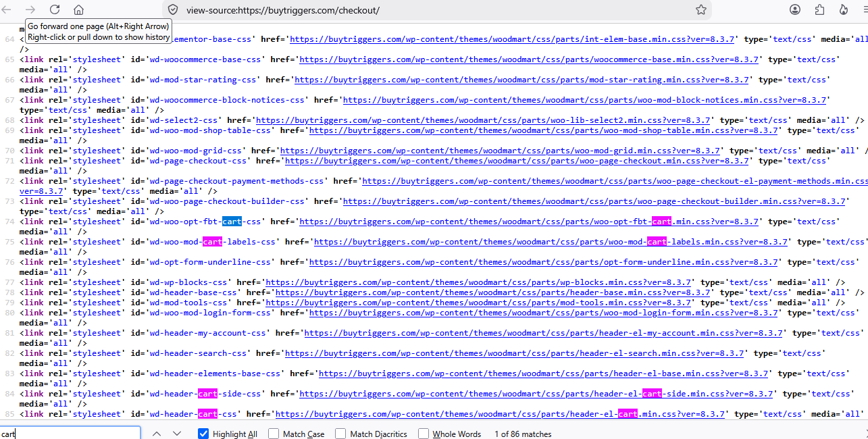Open the header-el-search.min.css link
The width and height of the screenshot is (868, 439).
click(515, 353)
